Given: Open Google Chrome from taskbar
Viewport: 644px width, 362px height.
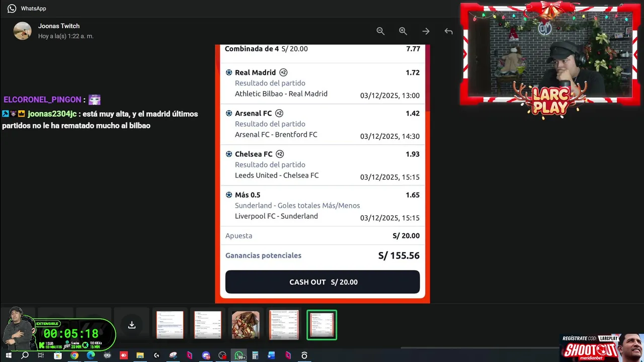Looking at the screenshot, I should click(74, 355).
